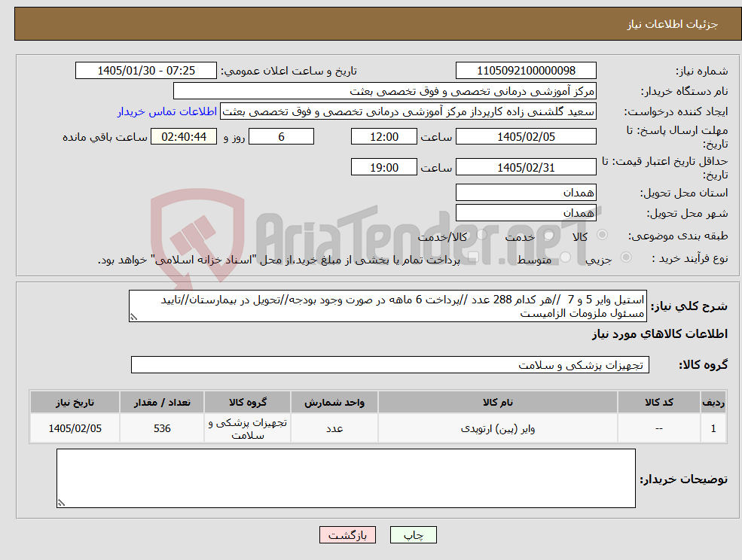
Task: Click the شماره نیاز label
Action: pos(701,71)
